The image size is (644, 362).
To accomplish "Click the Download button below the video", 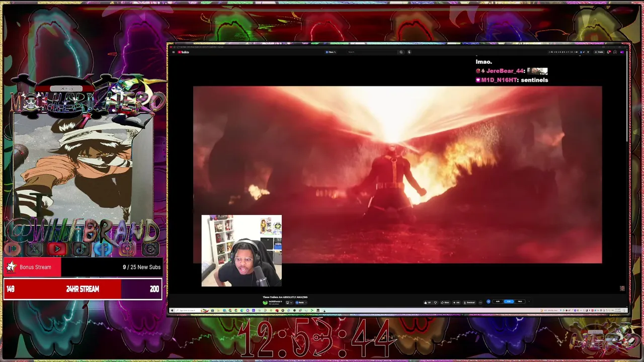I will pyautogui.click(x=469, y=303).
